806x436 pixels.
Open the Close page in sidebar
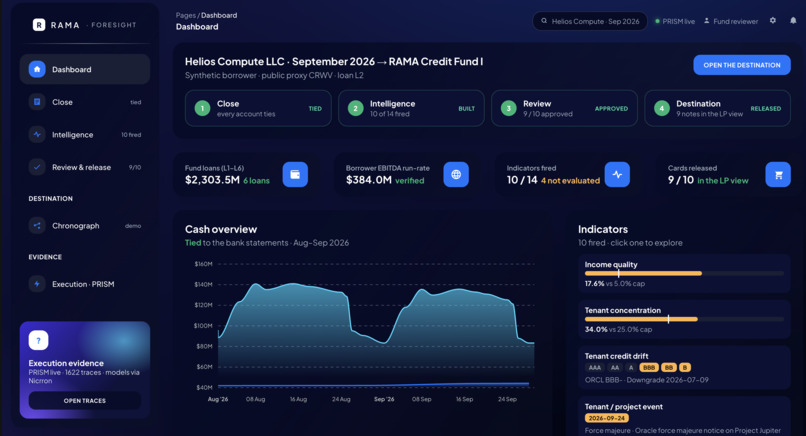point(85,102)
